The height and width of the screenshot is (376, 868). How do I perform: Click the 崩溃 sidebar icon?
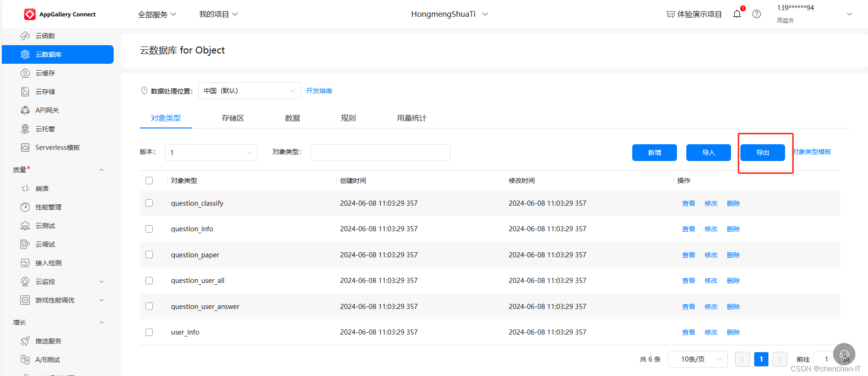(x=25, y=188)
